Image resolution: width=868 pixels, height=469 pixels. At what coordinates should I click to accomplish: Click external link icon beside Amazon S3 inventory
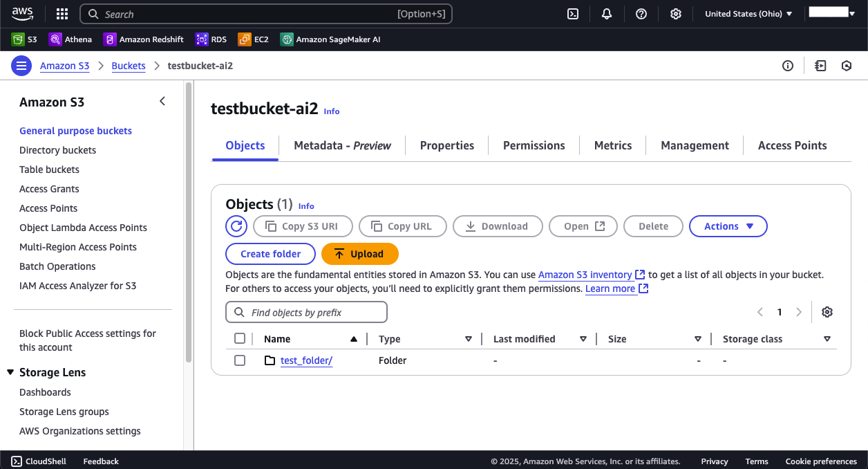coord(641,275)
